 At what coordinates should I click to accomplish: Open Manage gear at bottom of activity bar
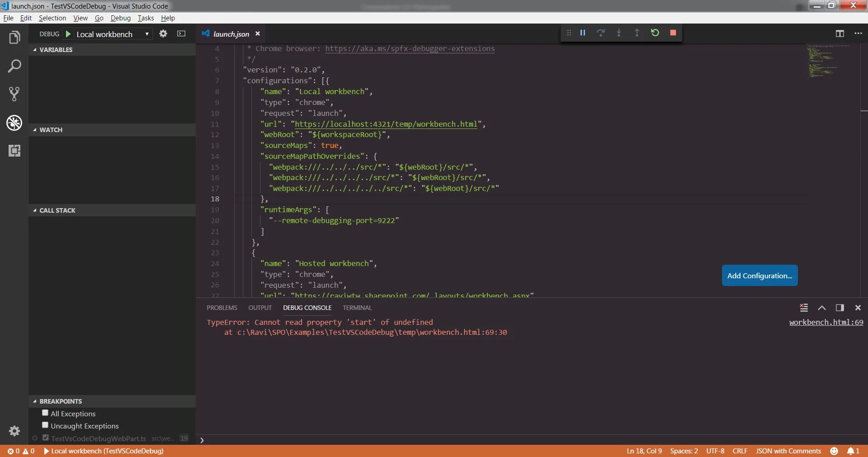[x=14, y=431]
